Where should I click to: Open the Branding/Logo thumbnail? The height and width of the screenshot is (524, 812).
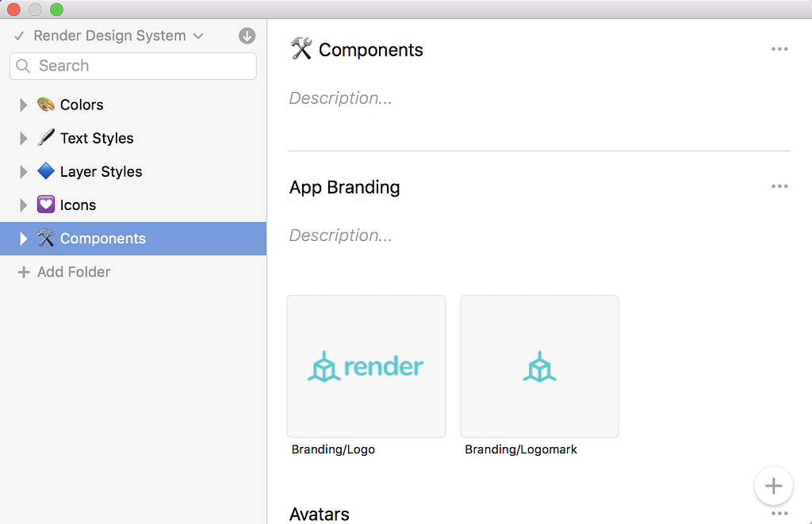[x=366, y=366]
